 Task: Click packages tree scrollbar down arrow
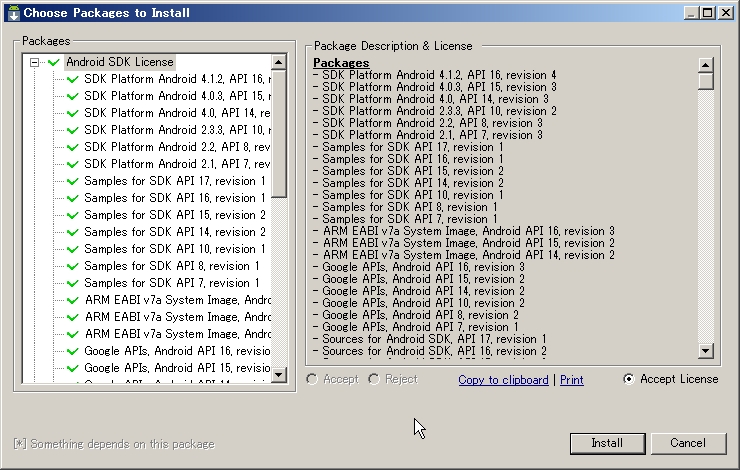coord(278,375)
